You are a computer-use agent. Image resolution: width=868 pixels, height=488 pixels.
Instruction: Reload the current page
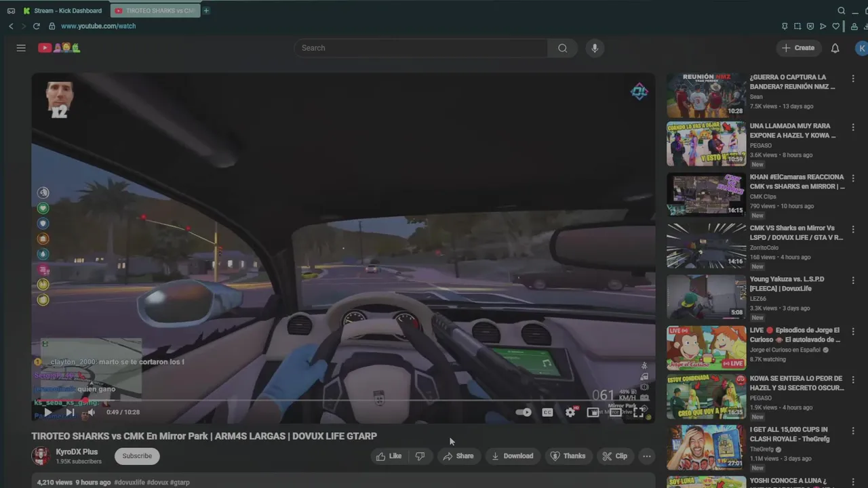[x=36, y=26]
